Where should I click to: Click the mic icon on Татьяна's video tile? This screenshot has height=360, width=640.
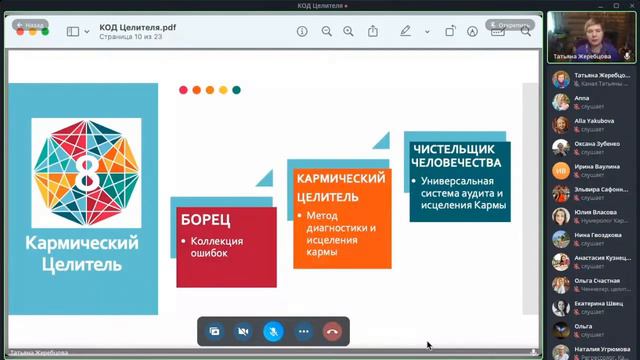(x=627, y=55)
